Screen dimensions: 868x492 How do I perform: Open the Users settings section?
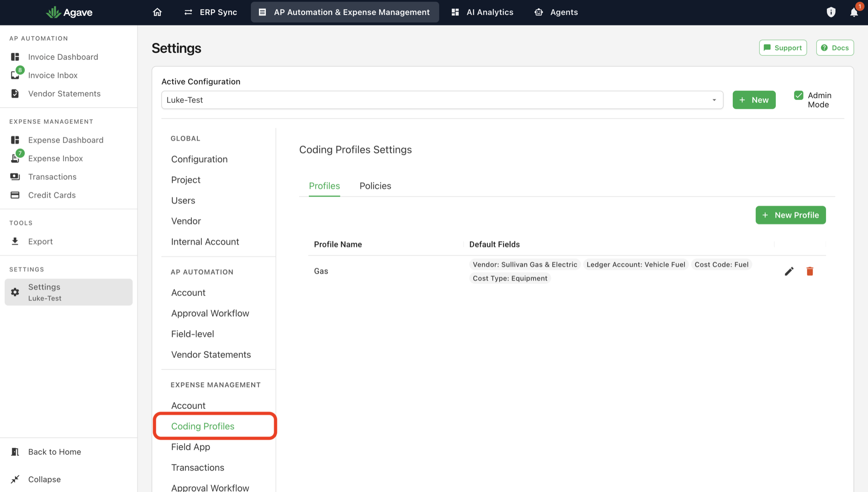(x=183, y=200)
